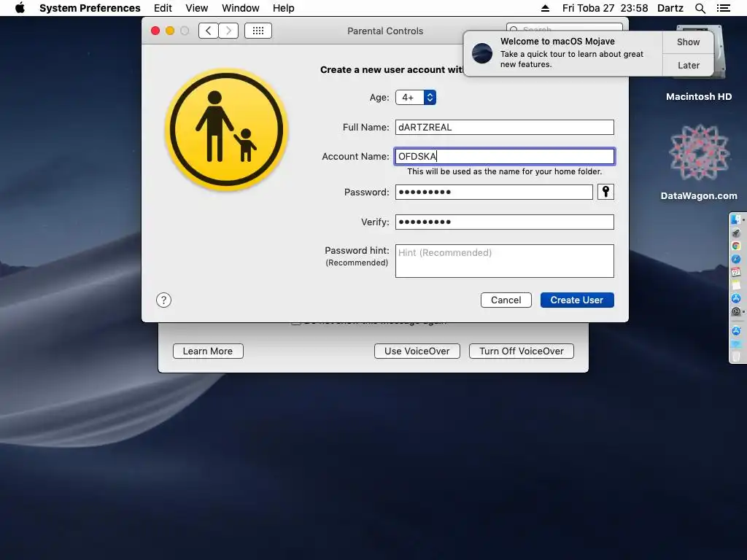Click the Parental Controls family icon
This screenshot has height=560, width=747.
coord(226,130)
